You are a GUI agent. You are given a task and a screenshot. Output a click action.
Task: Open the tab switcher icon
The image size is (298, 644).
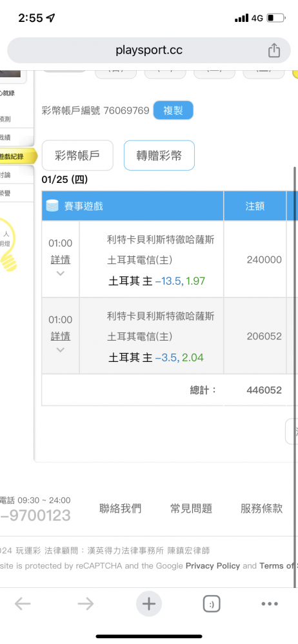pos(212,604)
